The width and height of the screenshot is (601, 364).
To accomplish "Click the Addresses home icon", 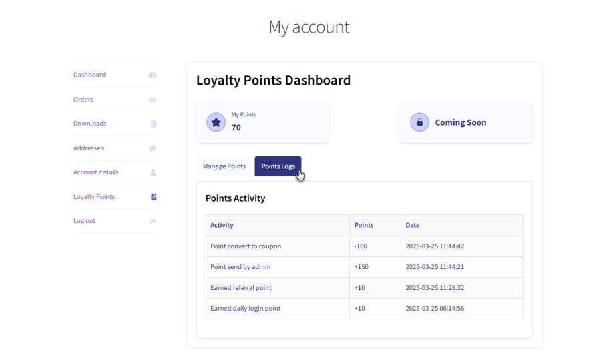I will [152, 148].
